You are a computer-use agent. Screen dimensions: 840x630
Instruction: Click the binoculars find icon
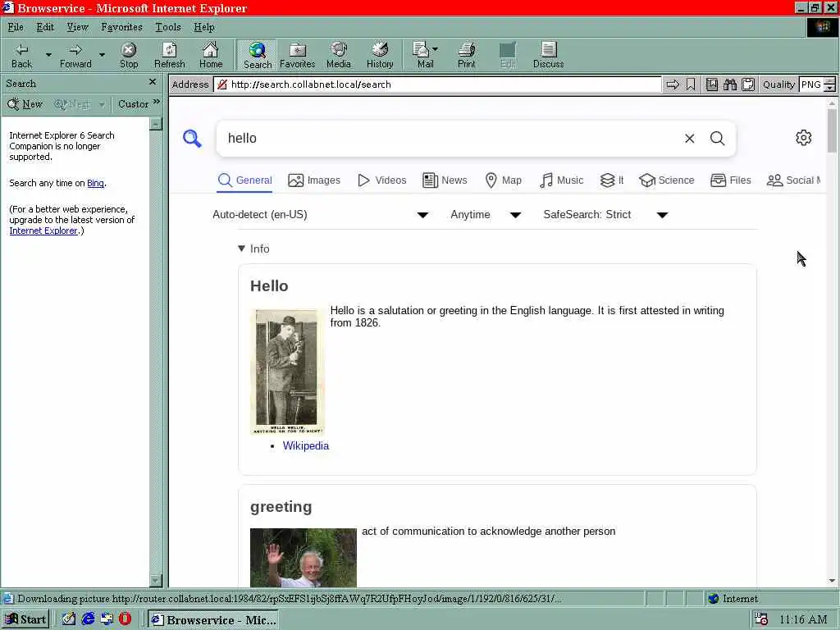click(729, 84)
